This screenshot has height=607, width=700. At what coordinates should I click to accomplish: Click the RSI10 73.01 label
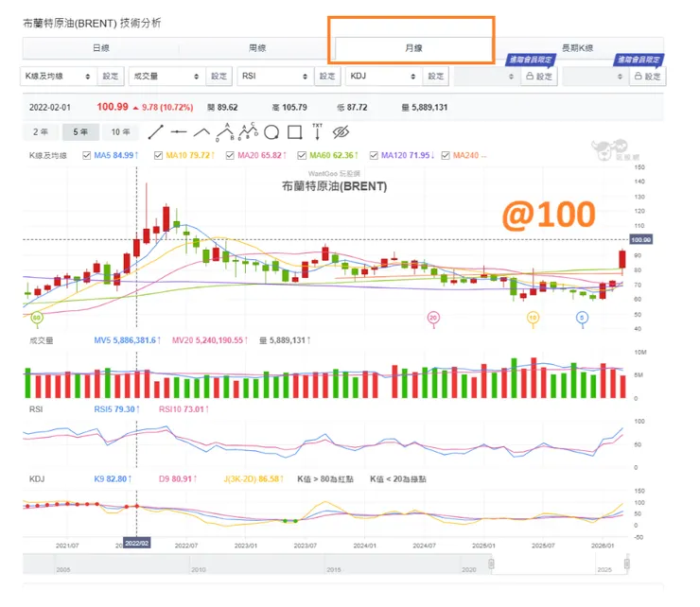pos(184,409)
